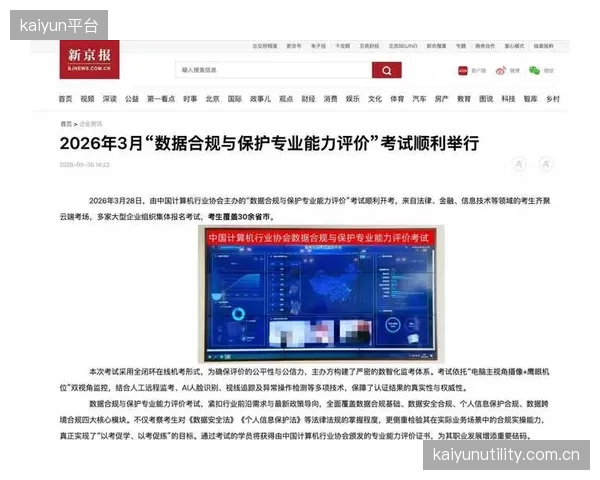Select the 娱乐 navigation item

353,99
